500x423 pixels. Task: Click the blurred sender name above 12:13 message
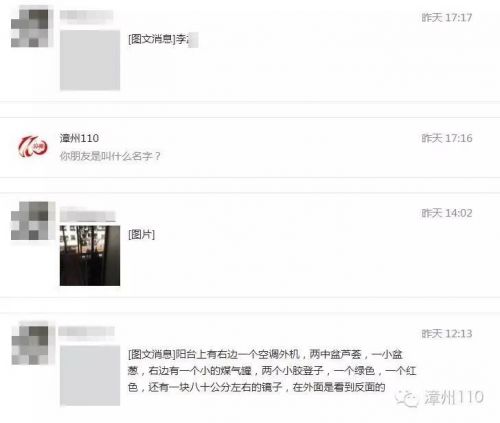[x=87, y=331]
